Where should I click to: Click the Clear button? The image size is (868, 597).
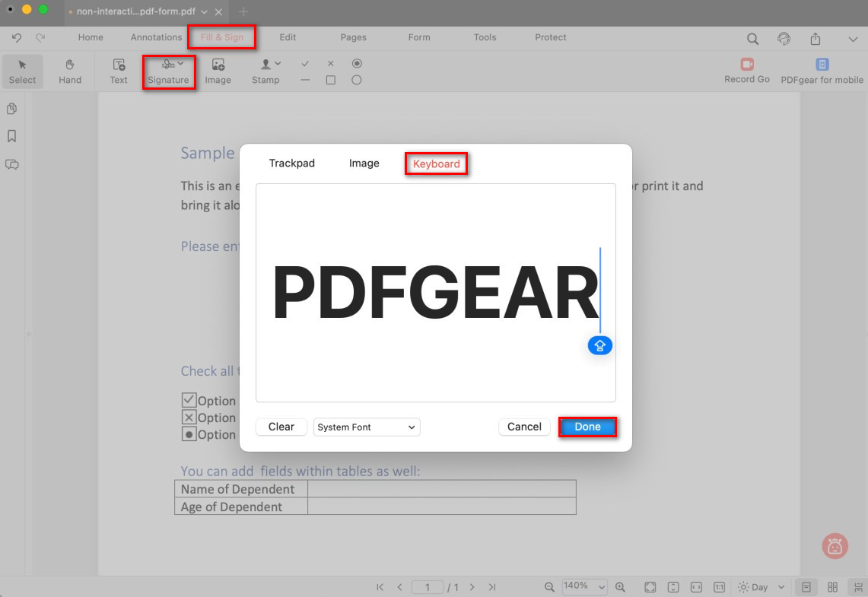pyautogui.click(x=281, y=427)
